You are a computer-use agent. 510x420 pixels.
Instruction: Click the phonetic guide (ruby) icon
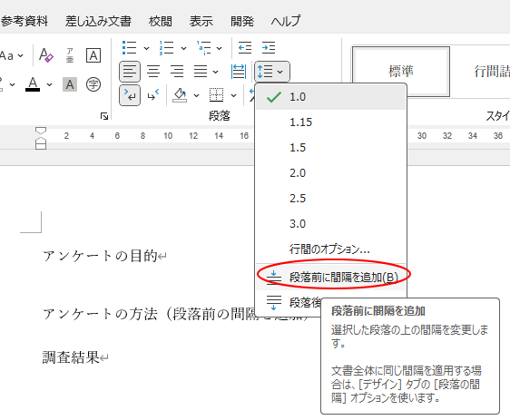[70, 55]
